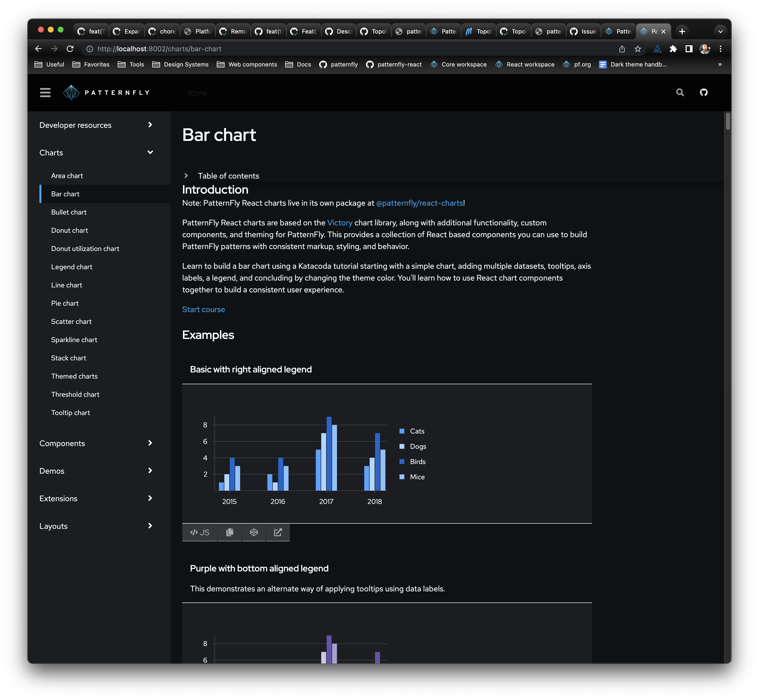Click the Birds legend color swatch
The image size is (759, 700).
[402, 462]
